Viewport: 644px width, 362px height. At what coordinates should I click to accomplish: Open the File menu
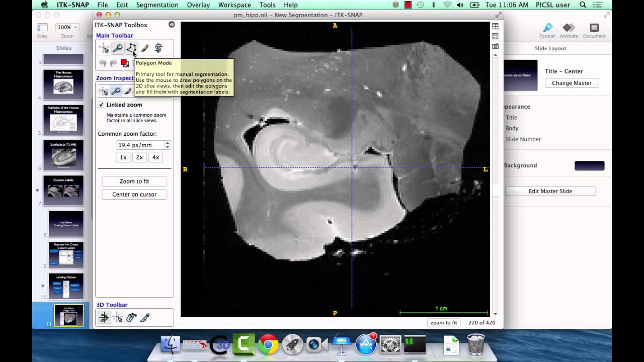[x=103, y=5]
